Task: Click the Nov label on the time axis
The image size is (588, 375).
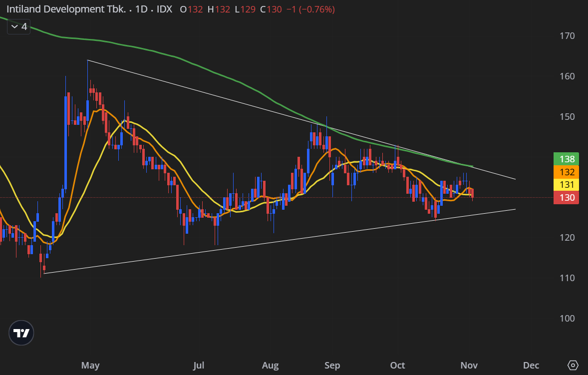Action: pos(469,366)
